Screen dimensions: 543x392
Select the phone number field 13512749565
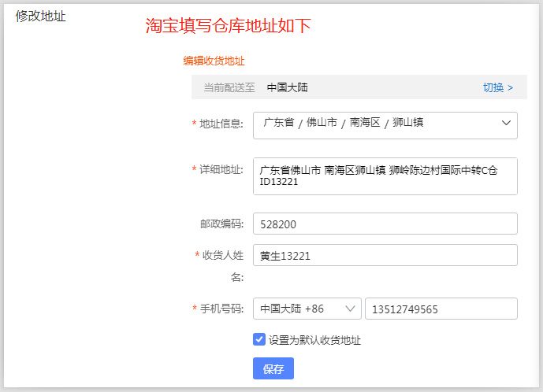(441, 309)
